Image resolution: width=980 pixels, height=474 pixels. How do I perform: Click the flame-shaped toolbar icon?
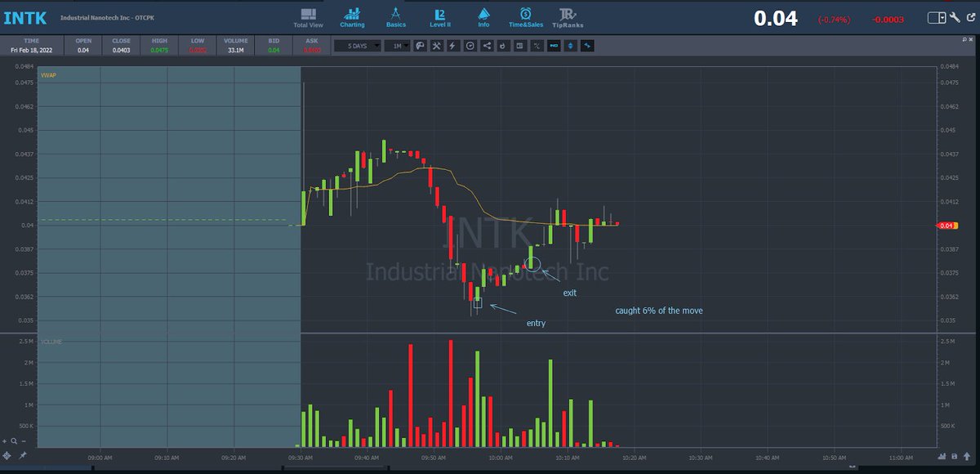click(503, 46)
